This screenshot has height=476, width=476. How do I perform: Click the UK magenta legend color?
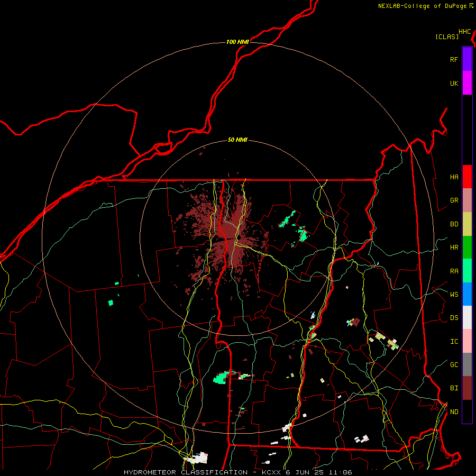click(467, 83)
